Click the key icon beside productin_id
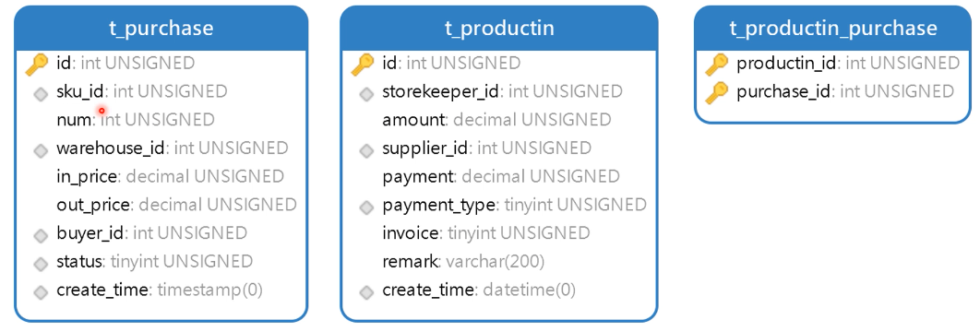 pos(717,65)
